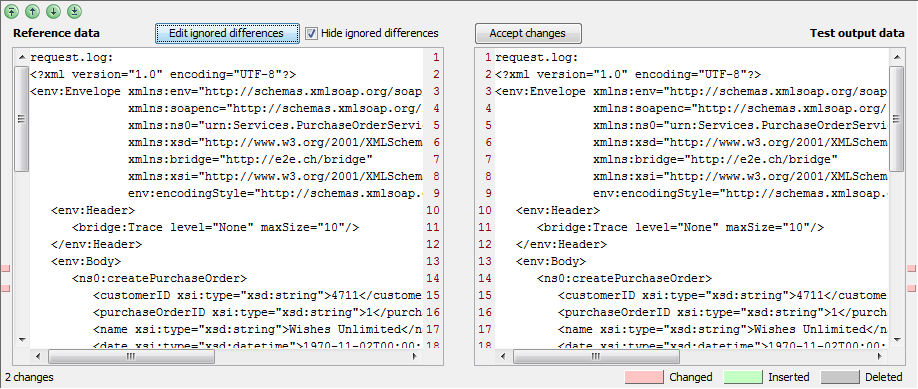918x389 pixels.
Task: Open Edit ignored differences dialog
Action: point(227,33)
